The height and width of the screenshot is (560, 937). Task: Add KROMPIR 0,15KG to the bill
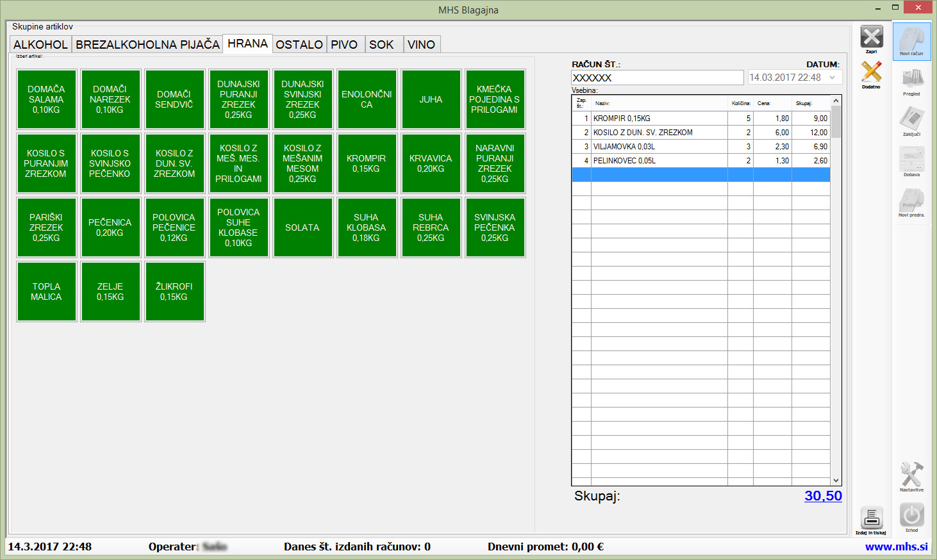point(367,163)
